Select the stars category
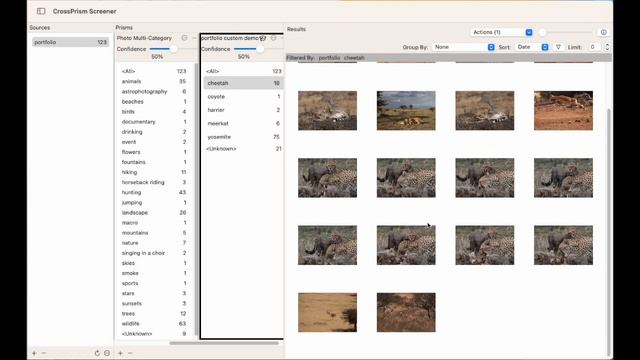This screenshot has height=360, width=640. [153, 293]
